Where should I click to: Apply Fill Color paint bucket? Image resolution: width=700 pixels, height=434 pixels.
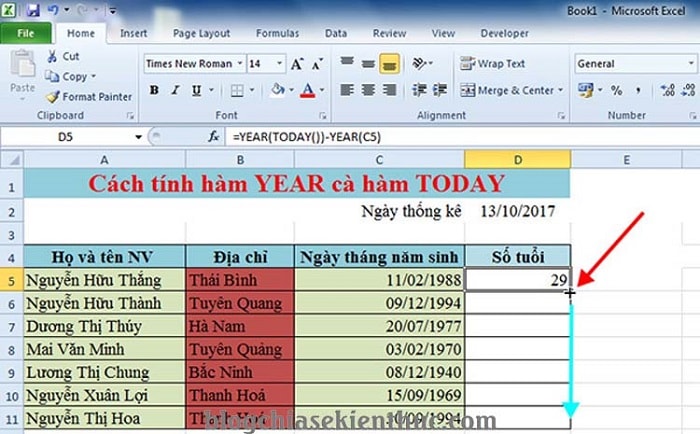click(x=278, y=90)
